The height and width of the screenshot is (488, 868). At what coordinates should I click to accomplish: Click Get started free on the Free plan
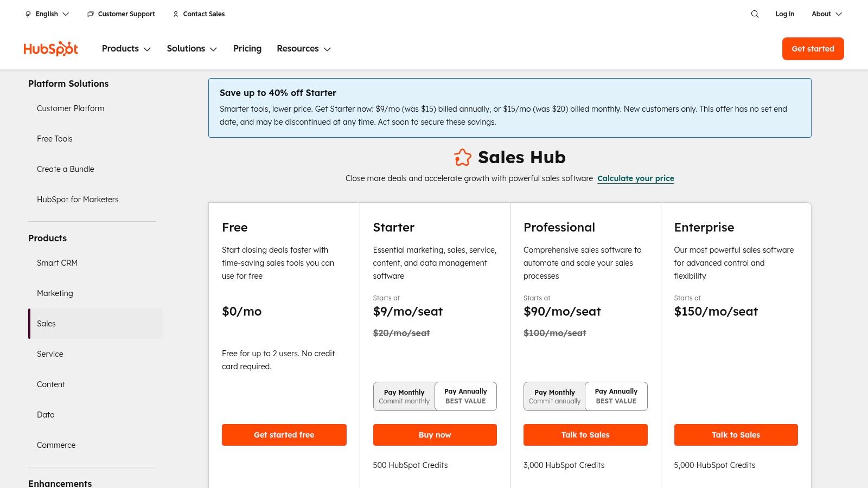284,434
